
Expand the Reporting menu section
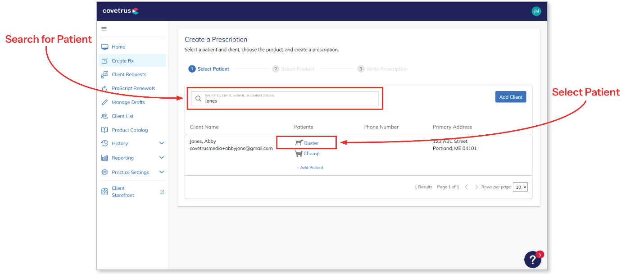pyautogui.click(x=162, y=158)
